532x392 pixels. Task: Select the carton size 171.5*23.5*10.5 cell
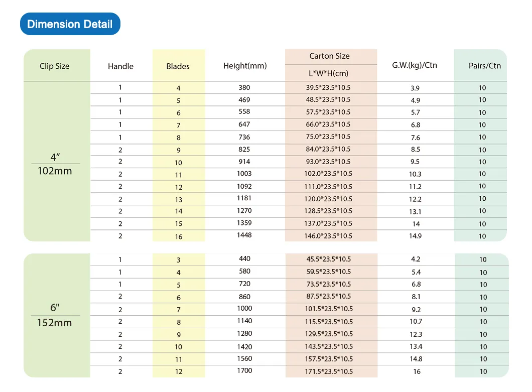point(330,371)
